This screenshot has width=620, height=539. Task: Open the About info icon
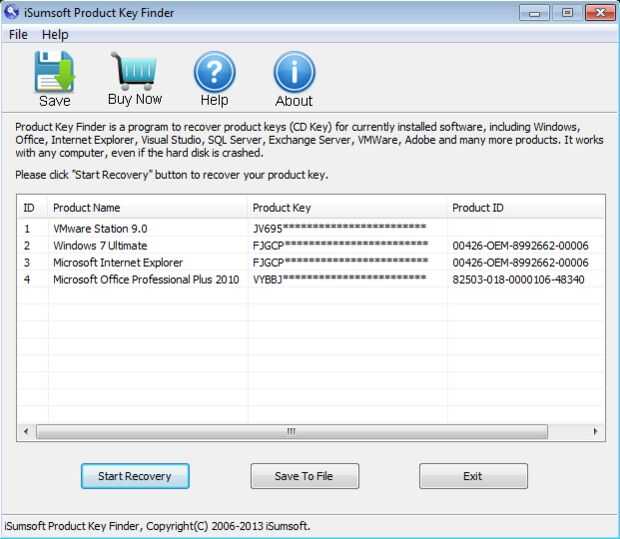294,72
